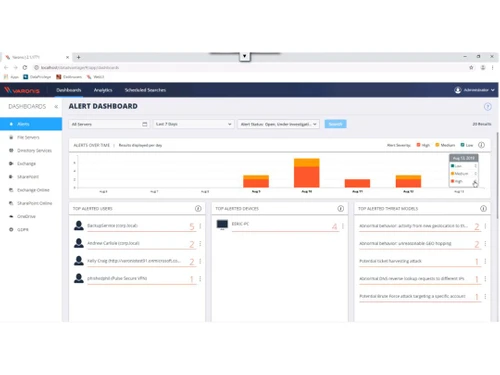Click the Directory Services icon in the sidebar
The width and height of the screenshot is (500, 375).
point(11,150)
